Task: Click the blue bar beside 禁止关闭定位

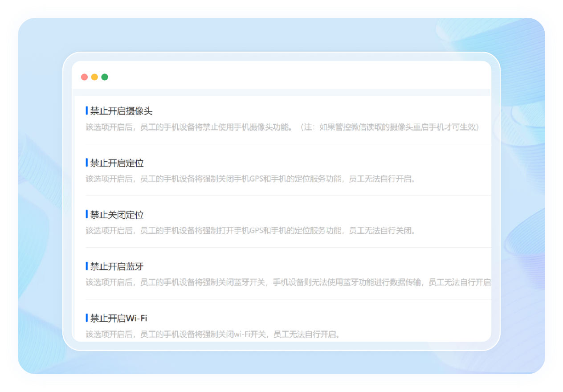Action: pyautogui.click(x=86, y=214)
